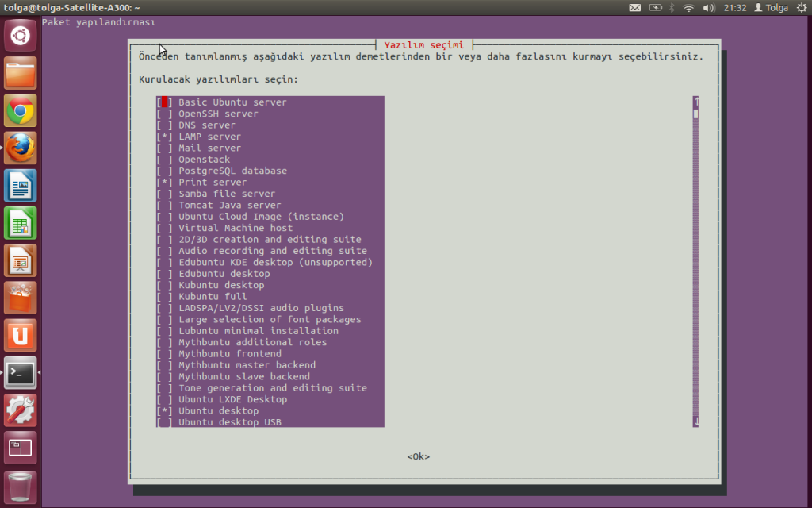Open the sound volume indicator
Image resolution: width=812 pixels, height=508 pixels.
(x=709, y=8)
